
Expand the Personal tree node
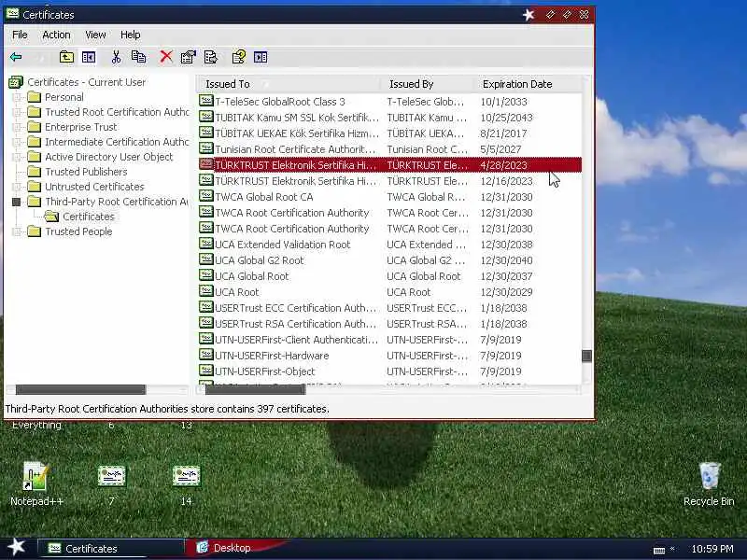click(x=17, y=97)
